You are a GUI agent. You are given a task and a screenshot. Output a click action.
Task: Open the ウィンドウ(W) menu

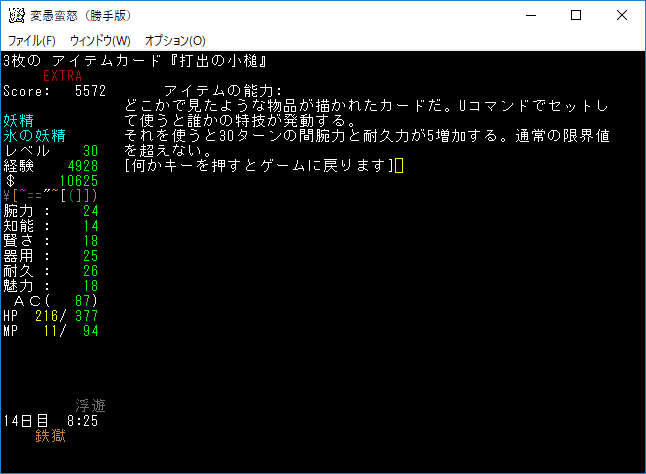pyautogui.click(x=100, y=41)
